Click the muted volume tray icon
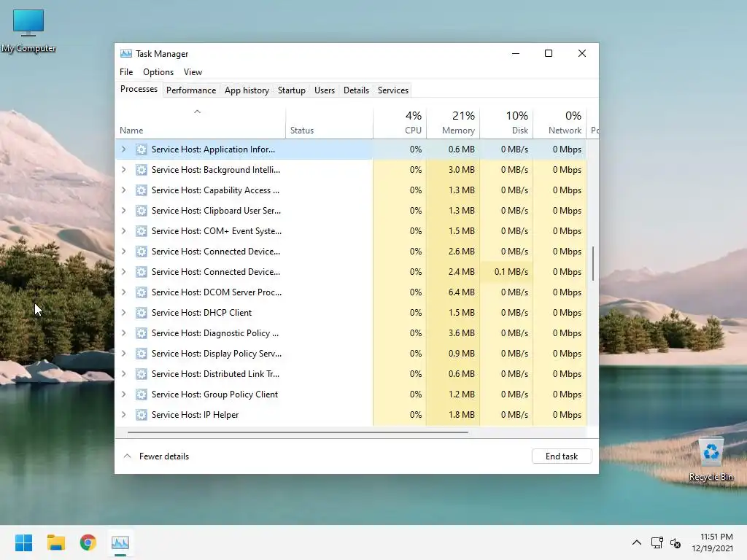The image size is (747, 560). pos(675,542)
